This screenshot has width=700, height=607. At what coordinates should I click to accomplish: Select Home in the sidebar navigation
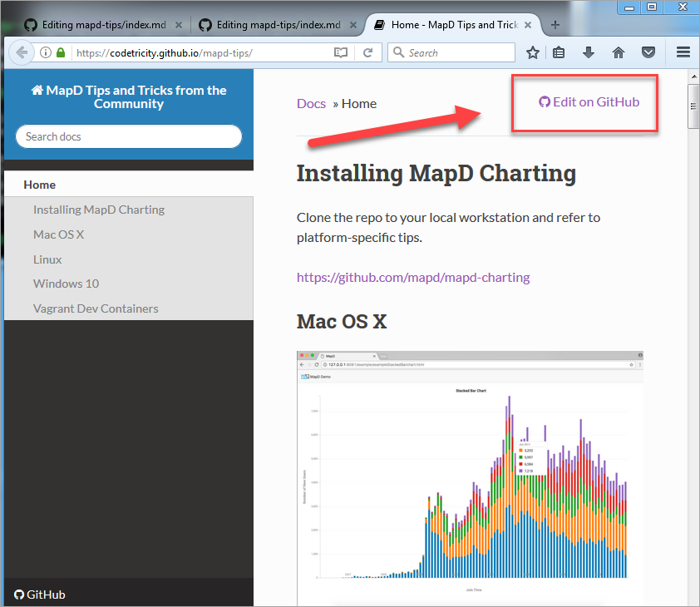click(x=129, y=185)
